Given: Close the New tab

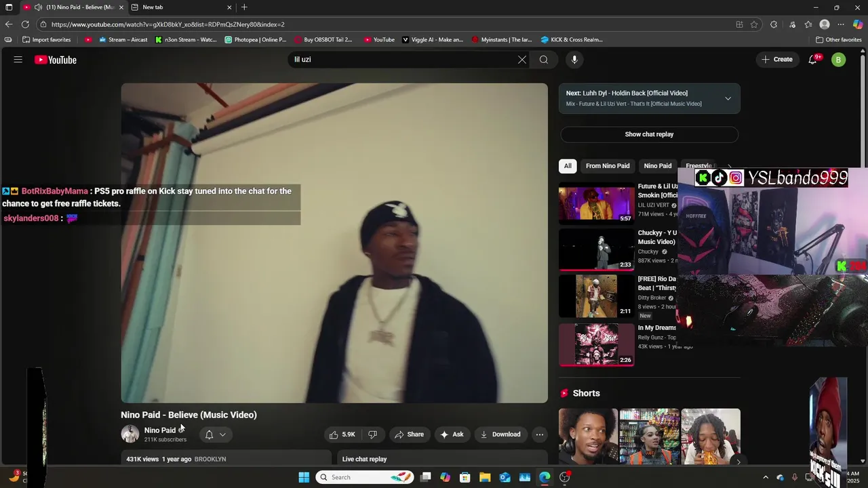Looking at the screenshot, I should point(229,7).
